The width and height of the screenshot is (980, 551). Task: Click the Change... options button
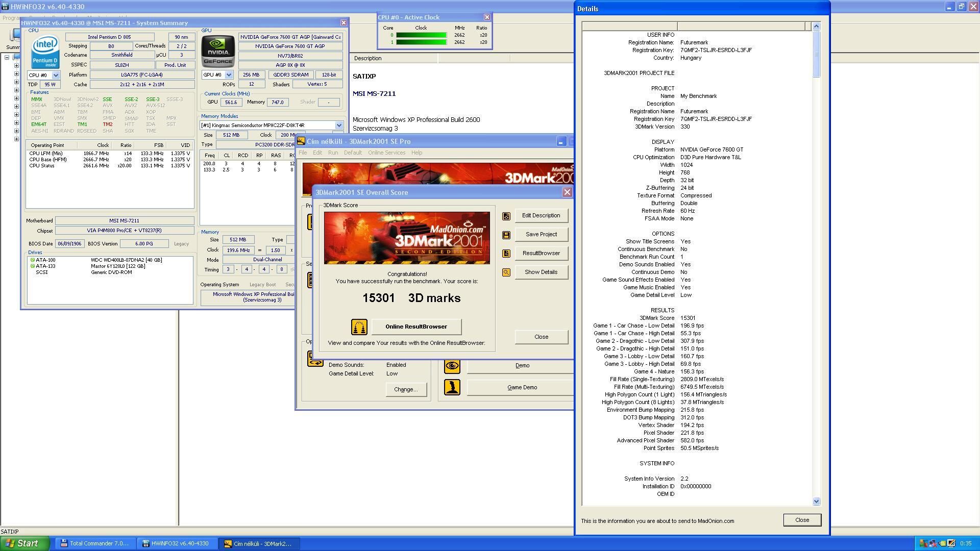coord(406,390)
